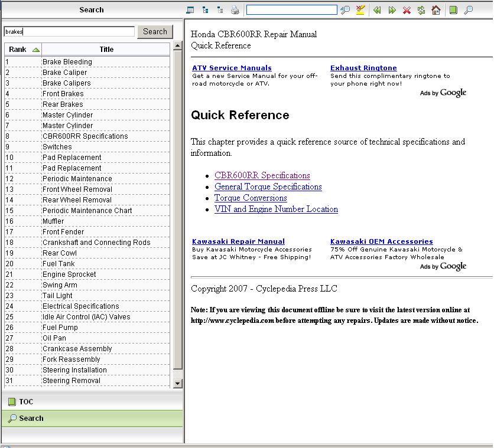Image resolution: width=494 pixels, height=448 pixels.
Task: Switch to the TOC tab
Action: pos(92,402)
